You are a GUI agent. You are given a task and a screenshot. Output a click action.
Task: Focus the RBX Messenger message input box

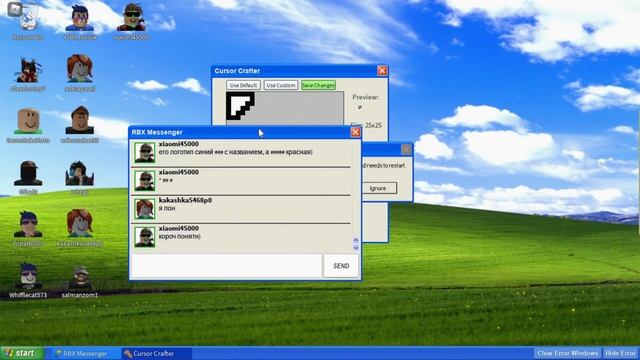[227, 266]
